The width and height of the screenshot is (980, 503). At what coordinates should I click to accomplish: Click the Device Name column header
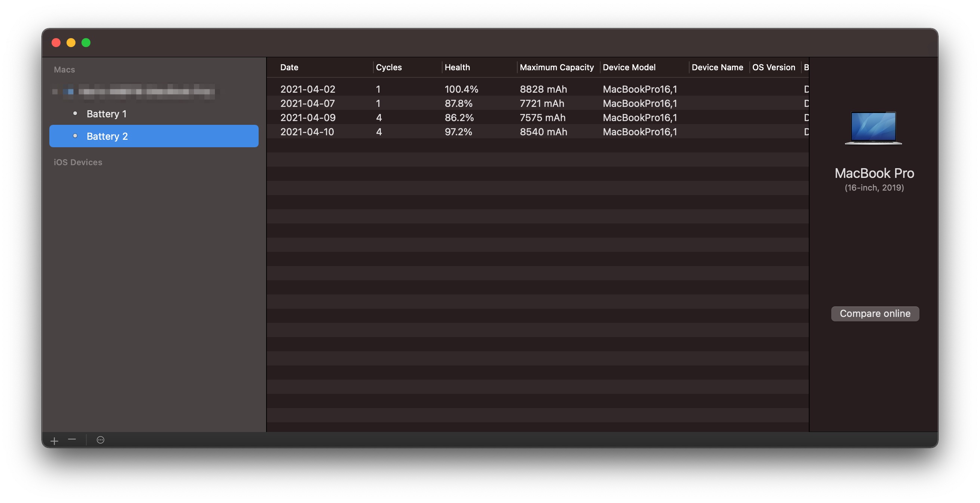pos(717,67)
